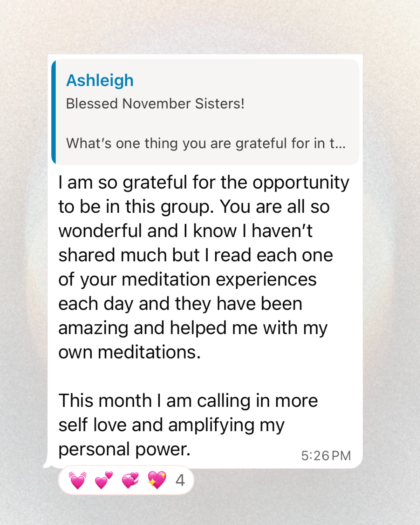Screen dimensions: 420x525
Task: Tap the revolving hearts reaction emoji
Action: pyautogui.click(x=130, y=480)
